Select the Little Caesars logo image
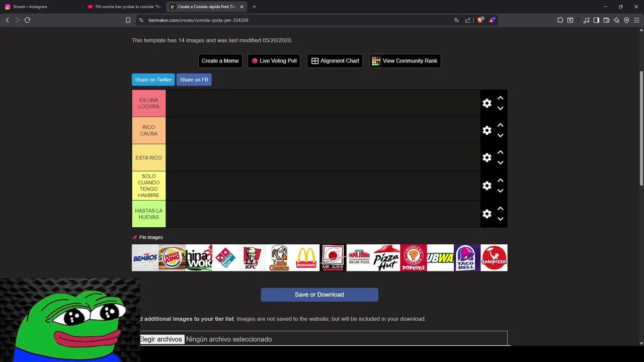644x362 pixels. click(x=279, y=257)
